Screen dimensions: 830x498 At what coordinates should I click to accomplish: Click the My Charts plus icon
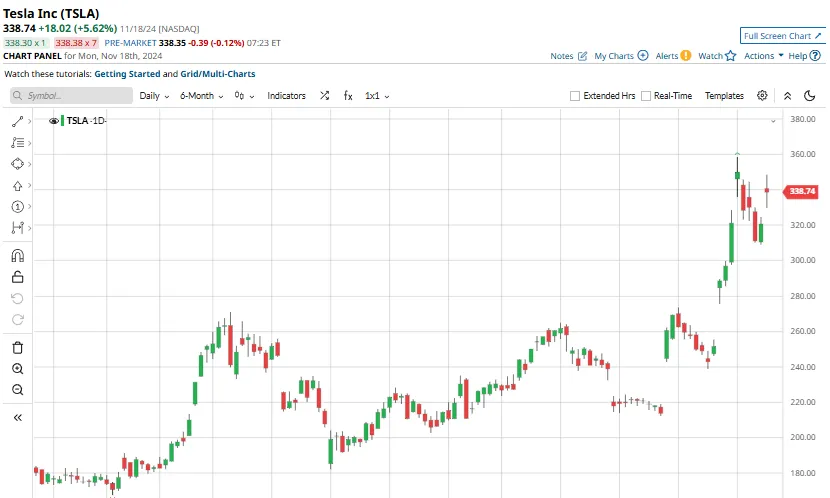tap(643, 56)
